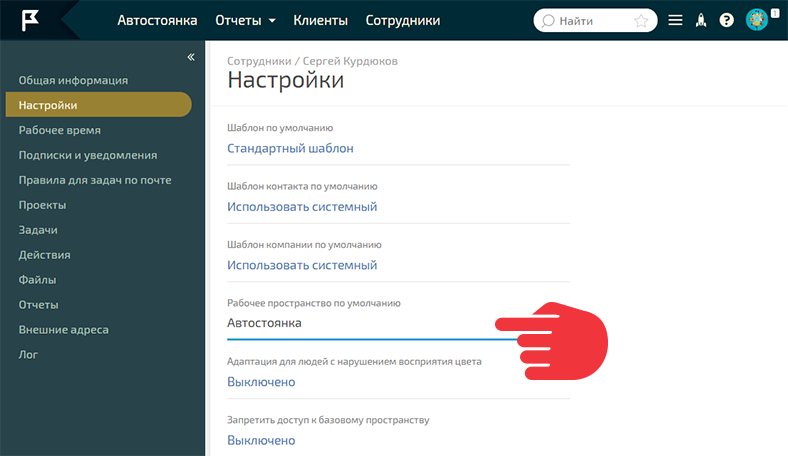This screenshot has width=788, height=456.
Task: Open default contact template 'Использовать системный'
Action: pyautogui.click(x=301, y=207)
